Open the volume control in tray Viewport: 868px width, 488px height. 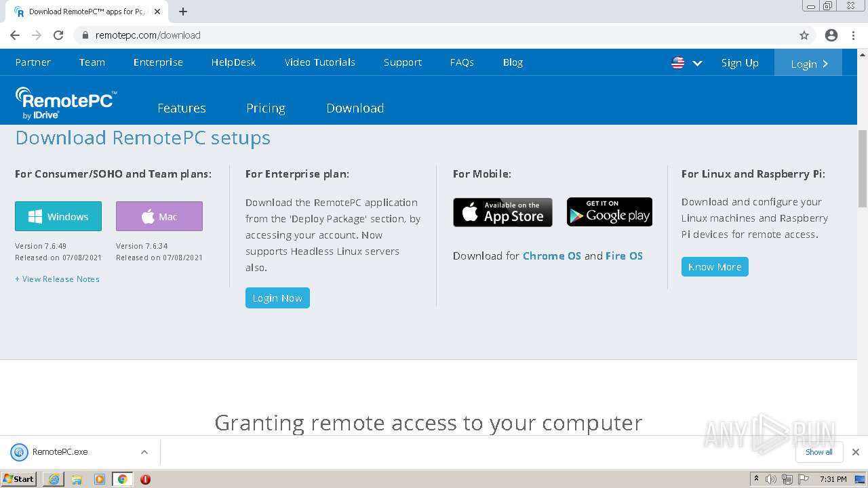coord(771,479)
